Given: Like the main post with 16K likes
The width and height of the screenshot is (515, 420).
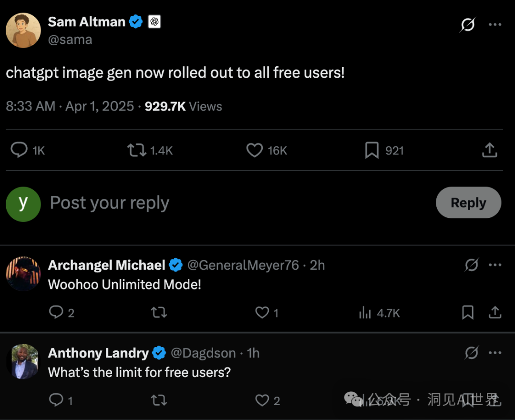Looking at the screenshot, I should pyautogui.click(x=255, y=151).
